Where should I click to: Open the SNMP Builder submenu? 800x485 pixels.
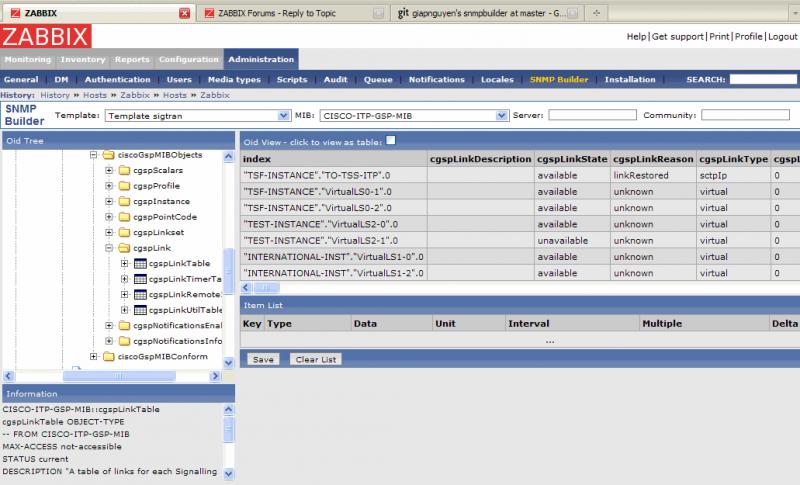[x=559, y=80]
